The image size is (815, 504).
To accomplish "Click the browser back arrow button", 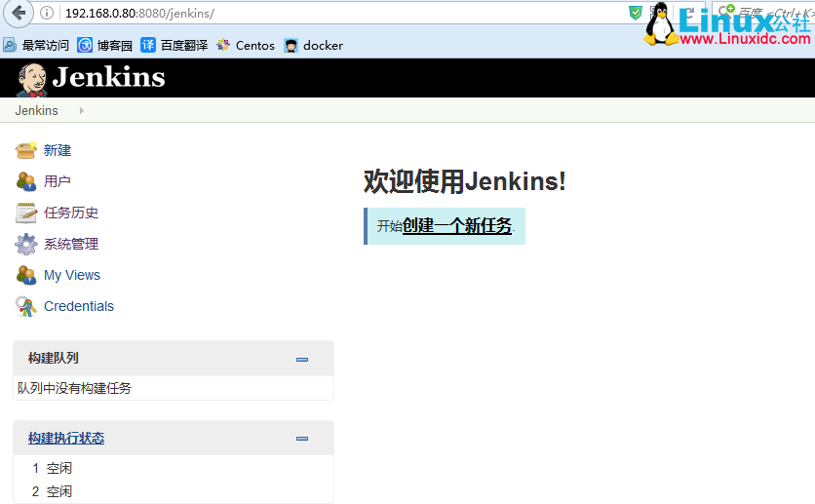I will click(x=19, y=13).
